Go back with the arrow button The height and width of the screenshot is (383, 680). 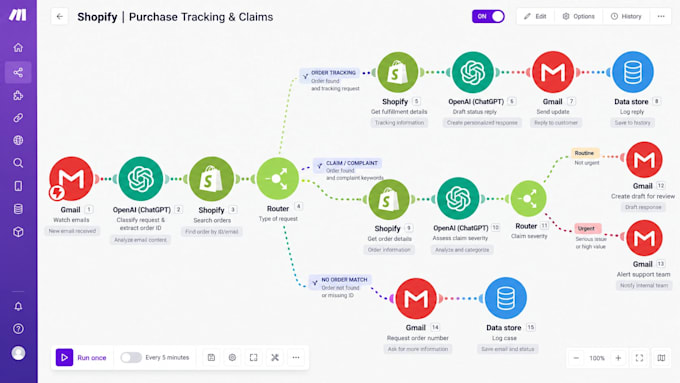click(x=59, y=17)
